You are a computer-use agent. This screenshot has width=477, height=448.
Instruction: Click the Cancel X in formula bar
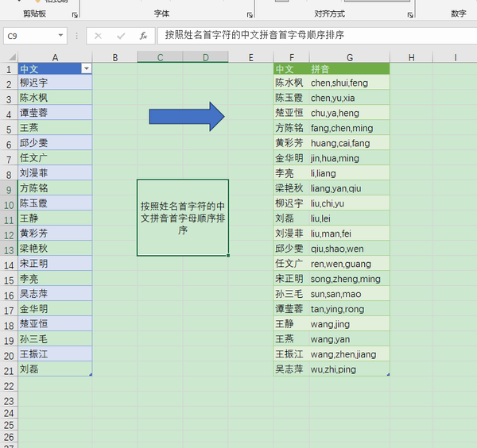point(98,36)
